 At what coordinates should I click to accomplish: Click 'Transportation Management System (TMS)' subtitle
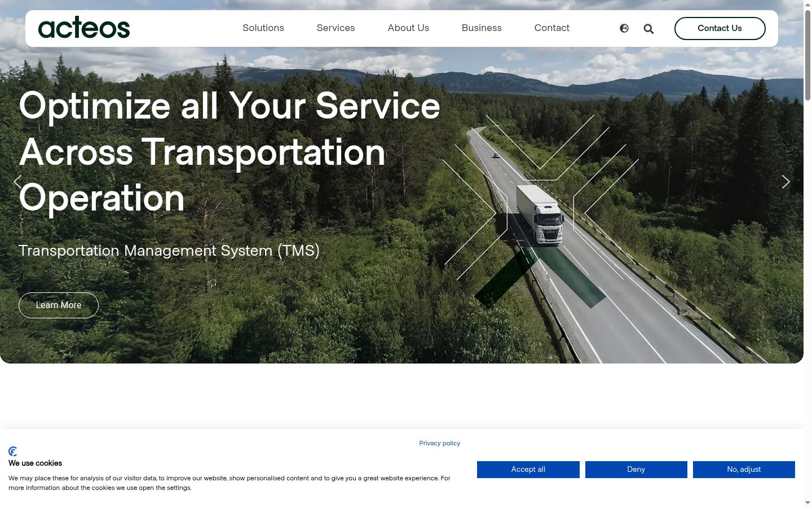(x=169, y=251)
